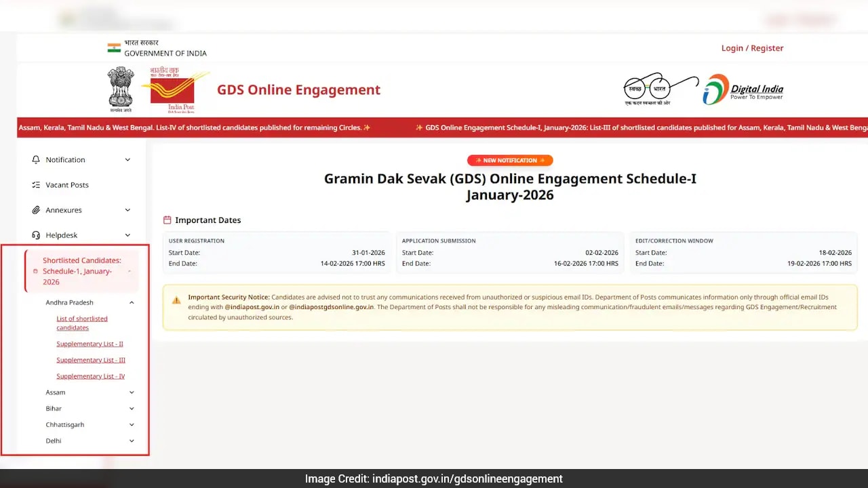Collapse the Shortlisted Candidates section chevron

pos(129,271)
